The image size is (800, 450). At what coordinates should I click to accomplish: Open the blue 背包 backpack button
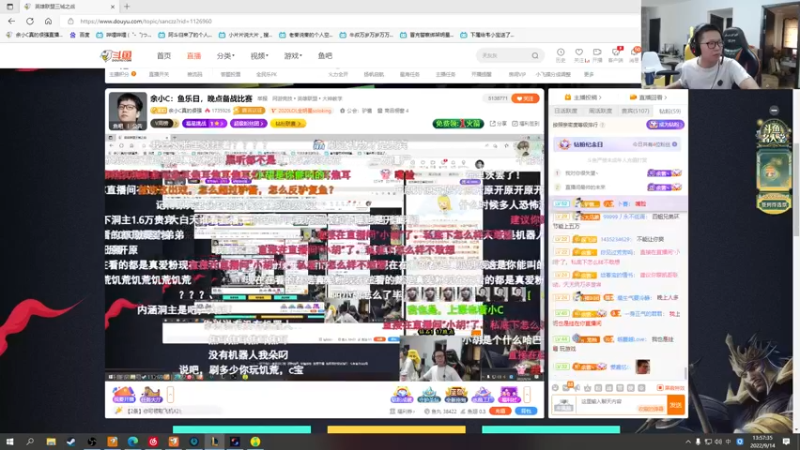tap(526, 411)
